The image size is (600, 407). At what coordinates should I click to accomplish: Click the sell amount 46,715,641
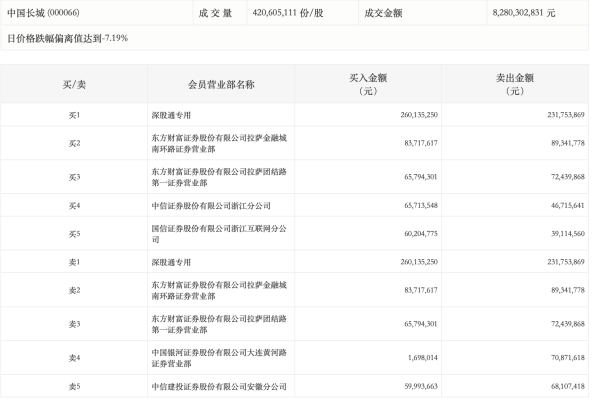(568, 205)
